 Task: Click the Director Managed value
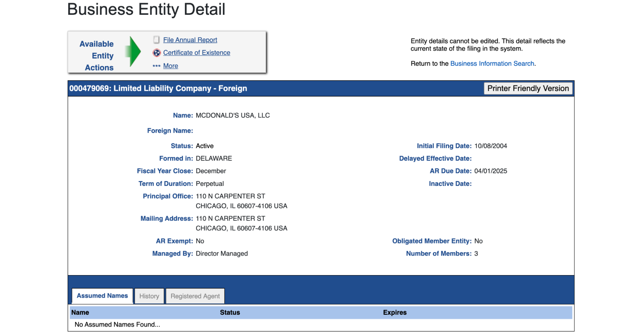[x=222, y=254]
